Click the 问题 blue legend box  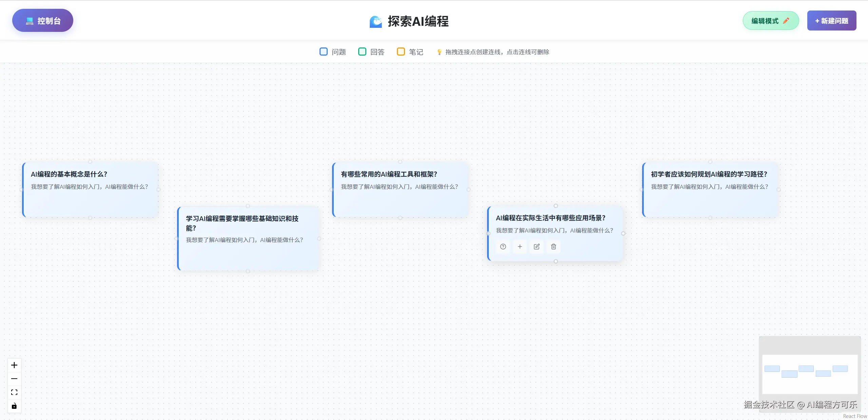coord(324,52)
